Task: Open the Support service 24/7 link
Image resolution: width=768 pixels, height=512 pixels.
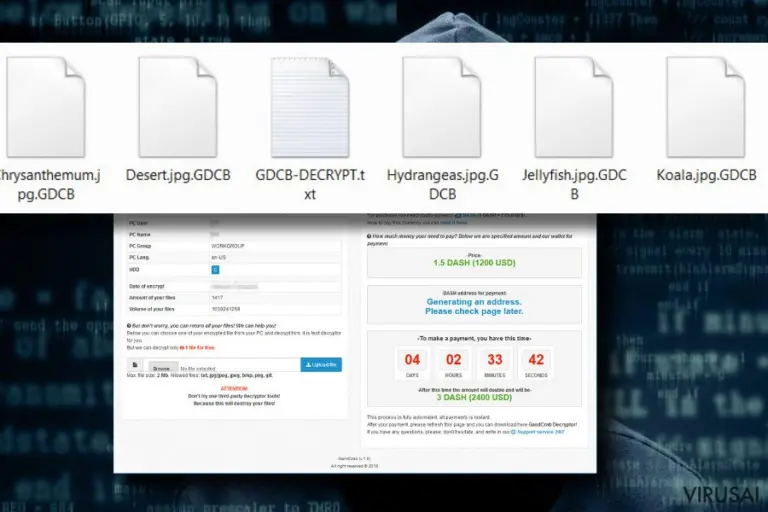Action: (538, 432)
